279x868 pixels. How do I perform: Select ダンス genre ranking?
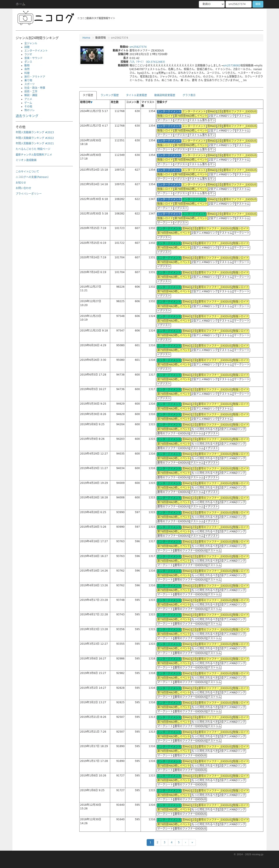coord(28,62)
